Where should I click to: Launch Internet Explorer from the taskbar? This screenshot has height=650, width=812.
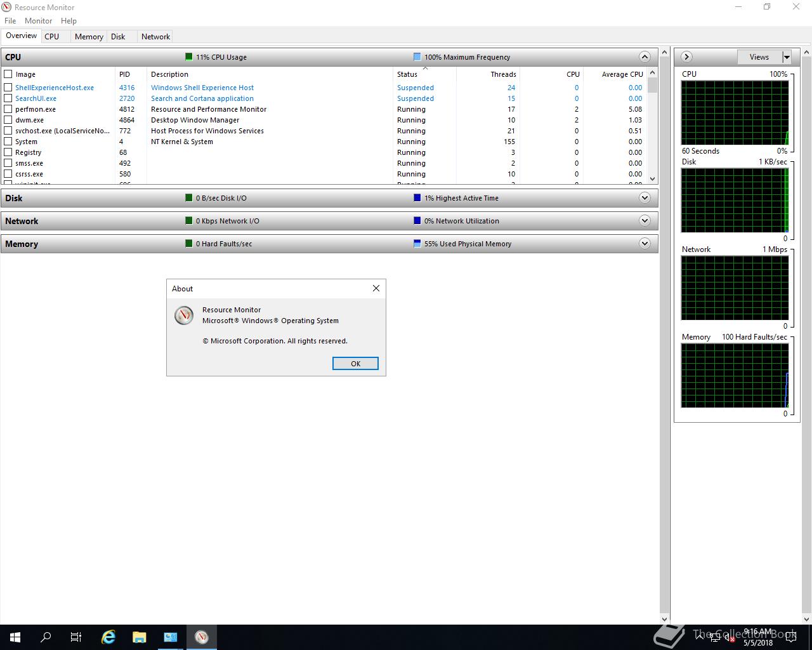tap(108, 637)
